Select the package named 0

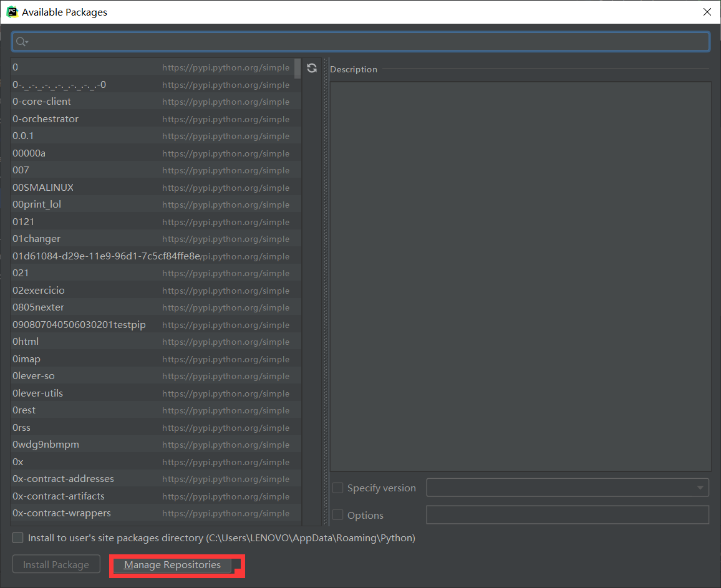tap(156, 67)
